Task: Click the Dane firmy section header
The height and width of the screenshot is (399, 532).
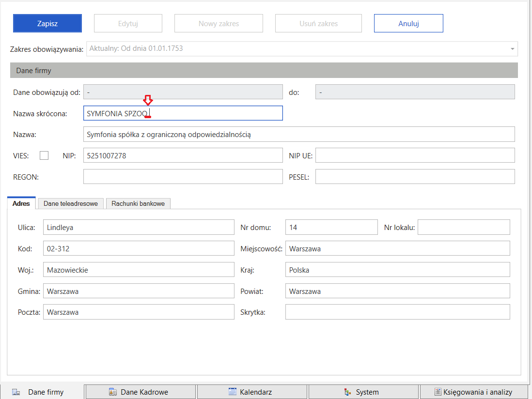Action: click(x=264, y=71)
